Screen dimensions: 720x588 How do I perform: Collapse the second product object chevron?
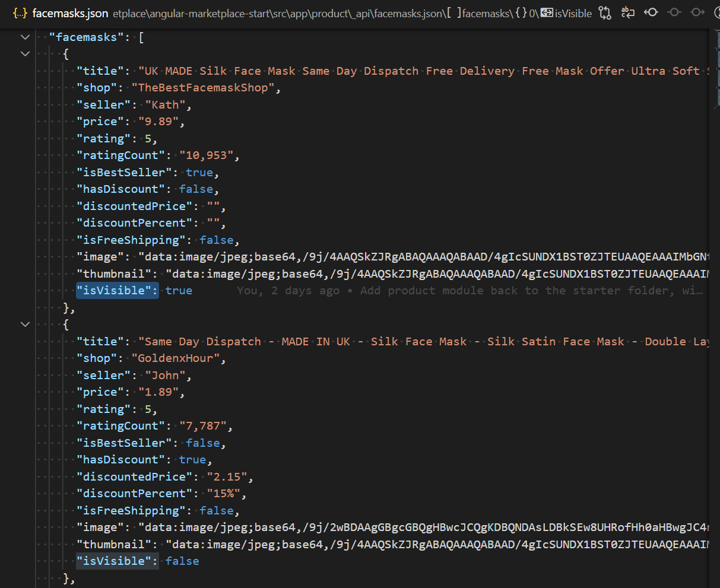click(x=25, y=324)
